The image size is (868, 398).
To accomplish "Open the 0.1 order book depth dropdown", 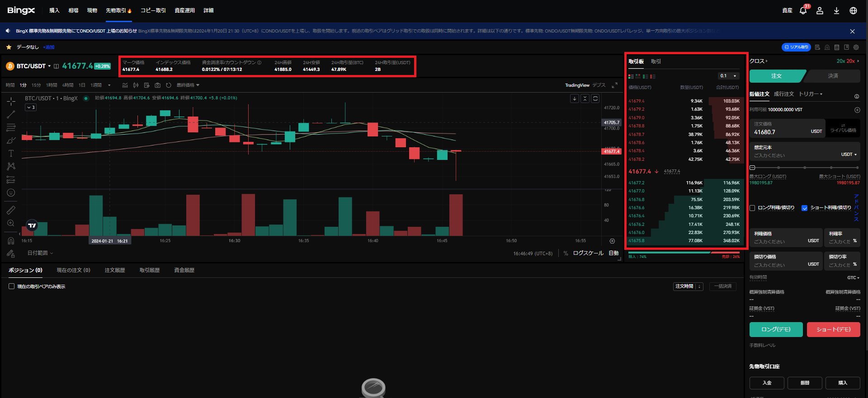I will (729, 76).
